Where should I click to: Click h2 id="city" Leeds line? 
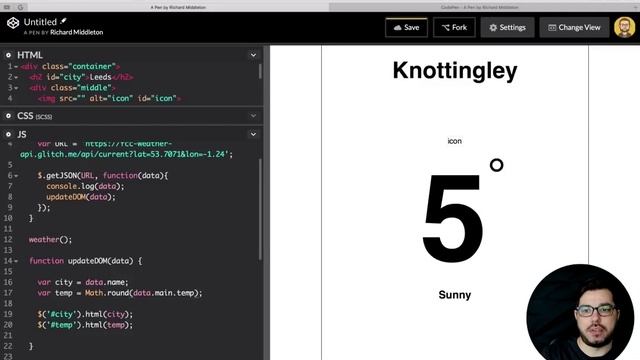tap(81, 77)
